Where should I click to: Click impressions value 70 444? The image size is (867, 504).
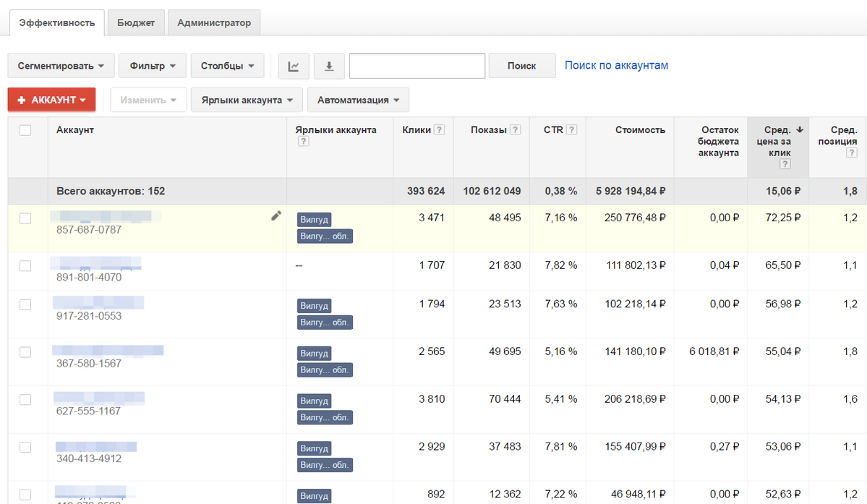[505, 399]
